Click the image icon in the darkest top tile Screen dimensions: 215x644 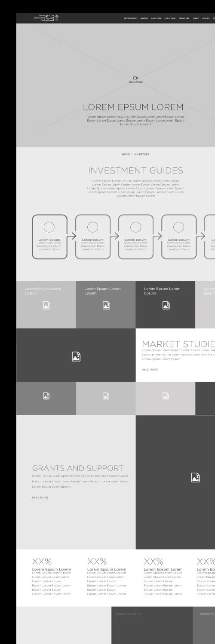tap(166, 305)
